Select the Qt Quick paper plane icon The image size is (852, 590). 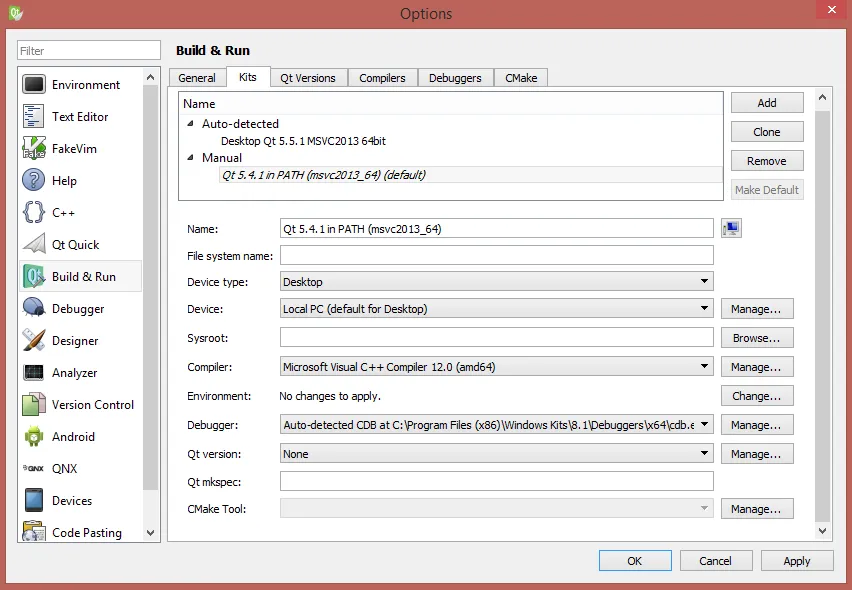(x=34, y=244)
